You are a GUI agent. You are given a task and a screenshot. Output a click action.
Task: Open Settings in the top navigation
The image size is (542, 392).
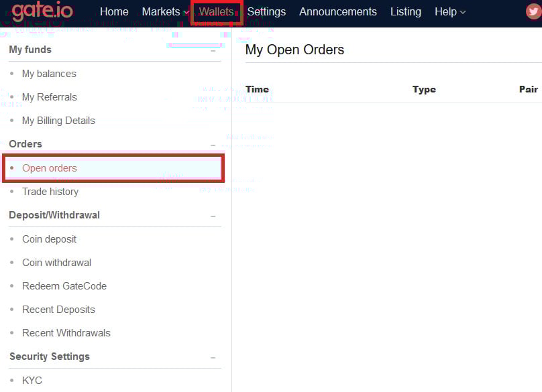(x=266, y=12)
